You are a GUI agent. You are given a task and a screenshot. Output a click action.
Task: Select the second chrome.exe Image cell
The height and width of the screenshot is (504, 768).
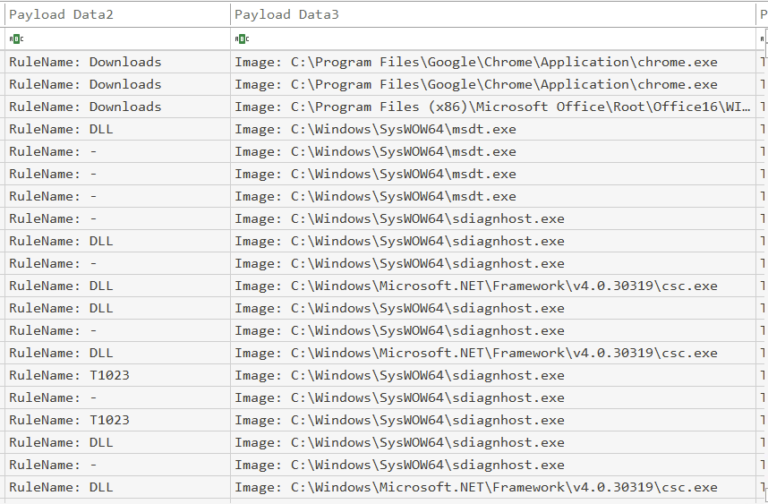pos(476,84)
